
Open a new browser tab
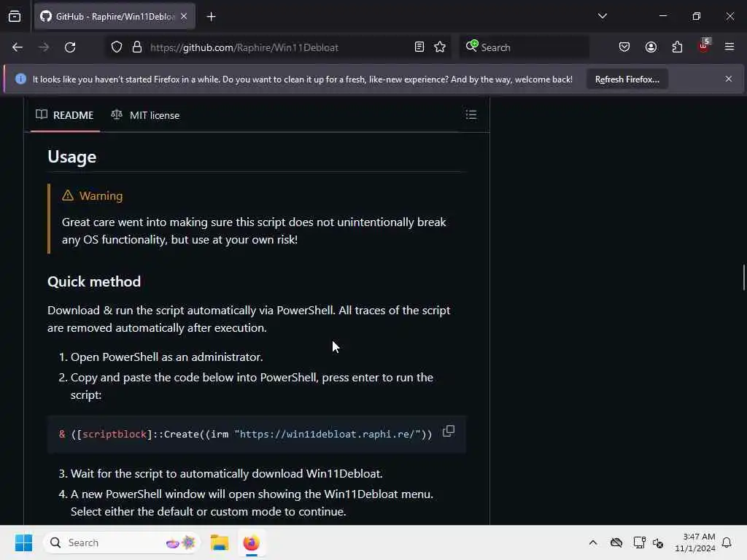(211, 17)
